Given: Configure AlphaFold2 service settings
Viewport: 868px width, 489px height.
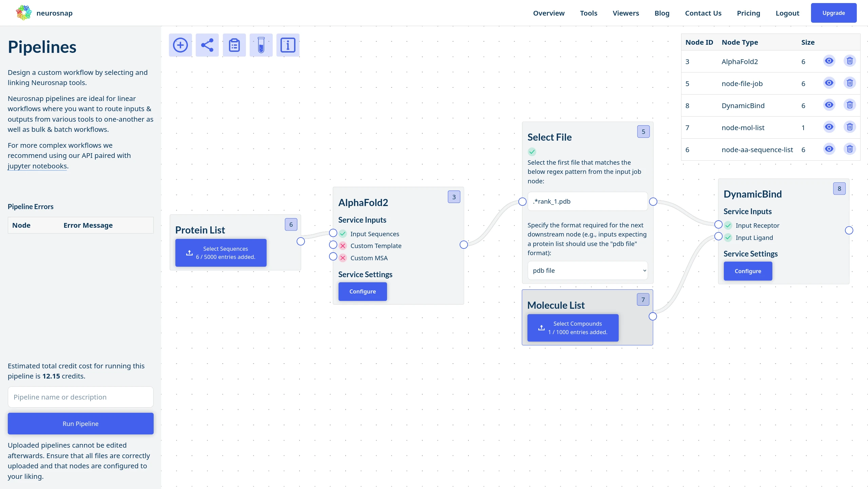Looking at the screenshot, I should coord(362,291).
